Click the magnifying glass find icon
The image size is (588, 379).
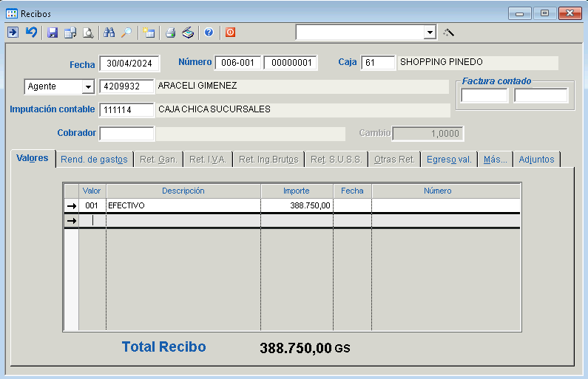126,33
